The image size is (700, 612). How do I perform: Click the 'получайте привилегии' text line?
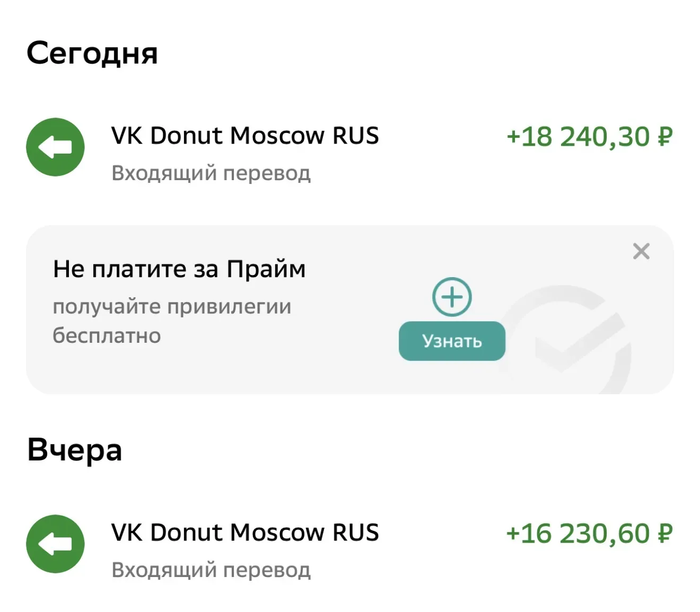coord(172,307)
